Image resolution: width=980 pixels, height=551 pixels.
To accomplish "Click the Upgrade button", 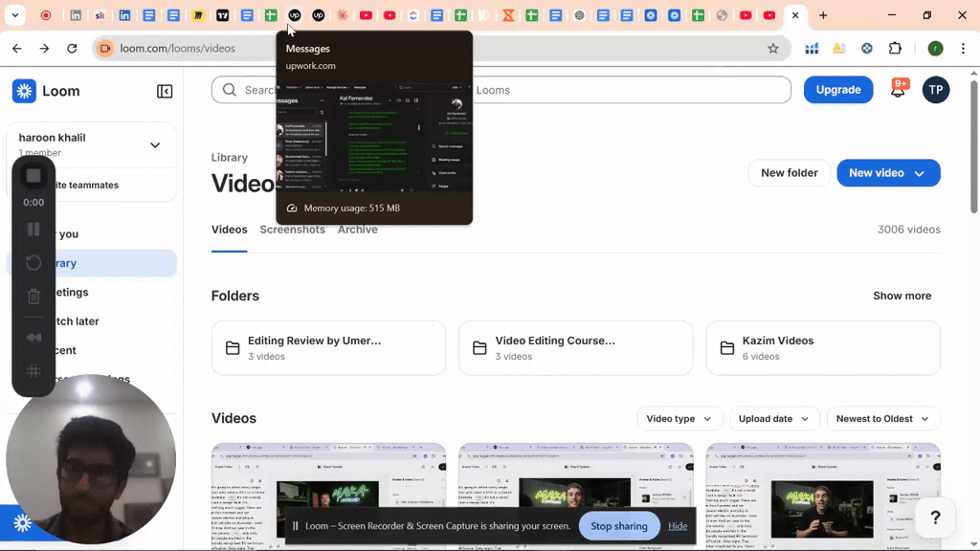I will pos(838,89).
